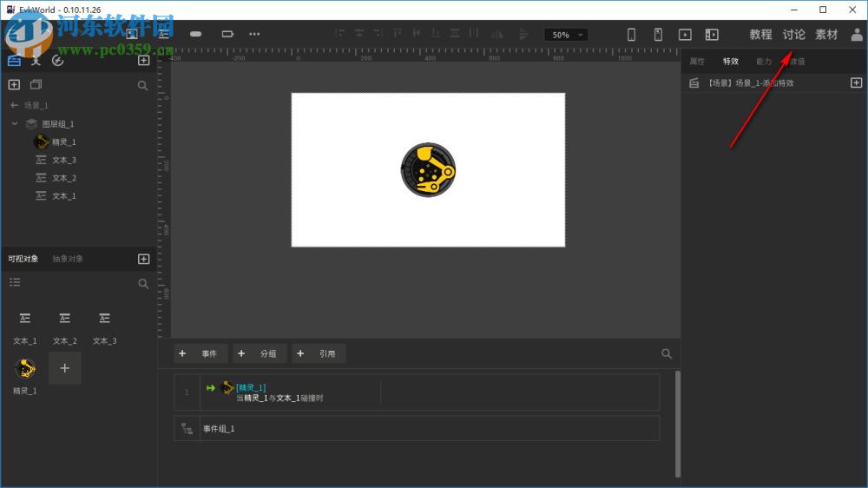Select 文本_2 layer in tree

[x=63, y=178]
